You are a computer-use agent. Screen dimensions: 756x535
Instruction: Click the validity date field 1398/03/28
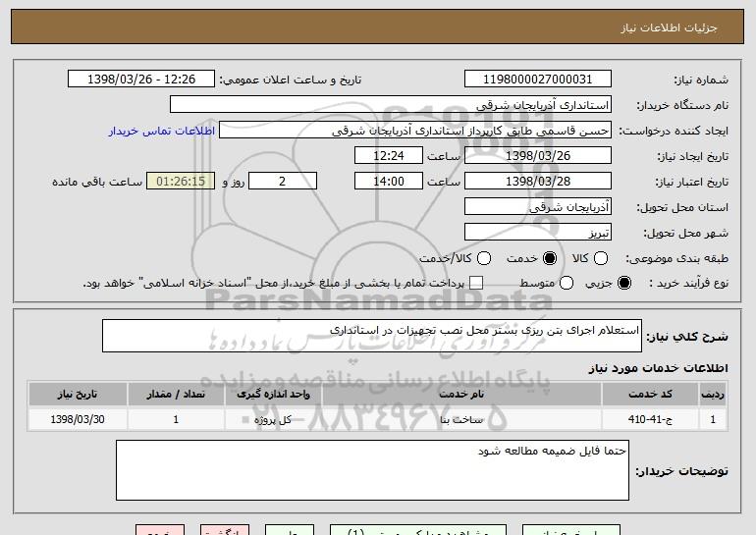[538, 182]
